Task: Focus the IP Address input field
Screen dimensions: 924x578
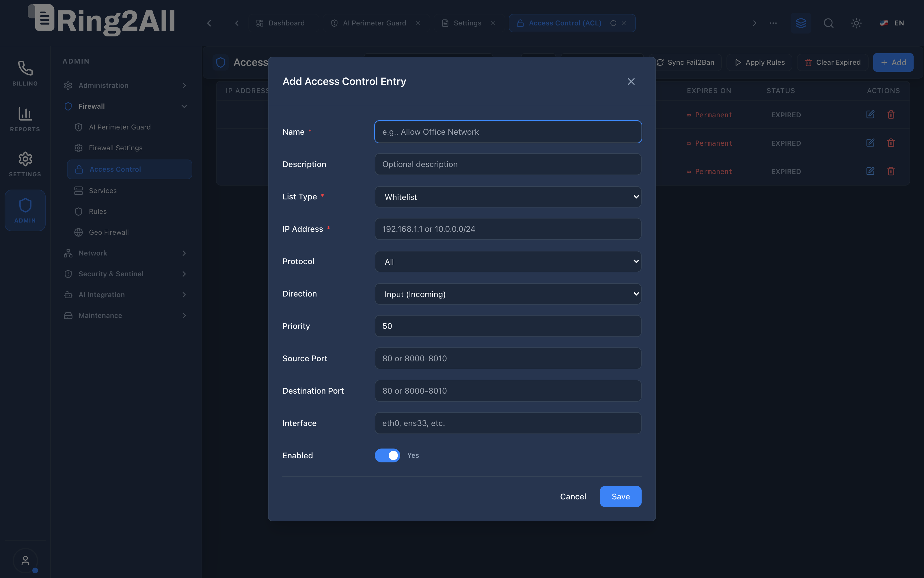Action: [508, 229]
